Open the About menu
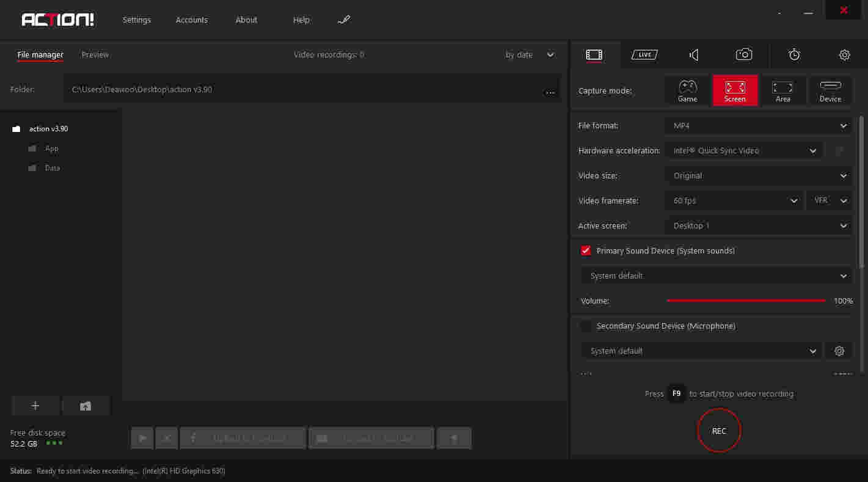868x482 pixels. click(x=247, y=20)
